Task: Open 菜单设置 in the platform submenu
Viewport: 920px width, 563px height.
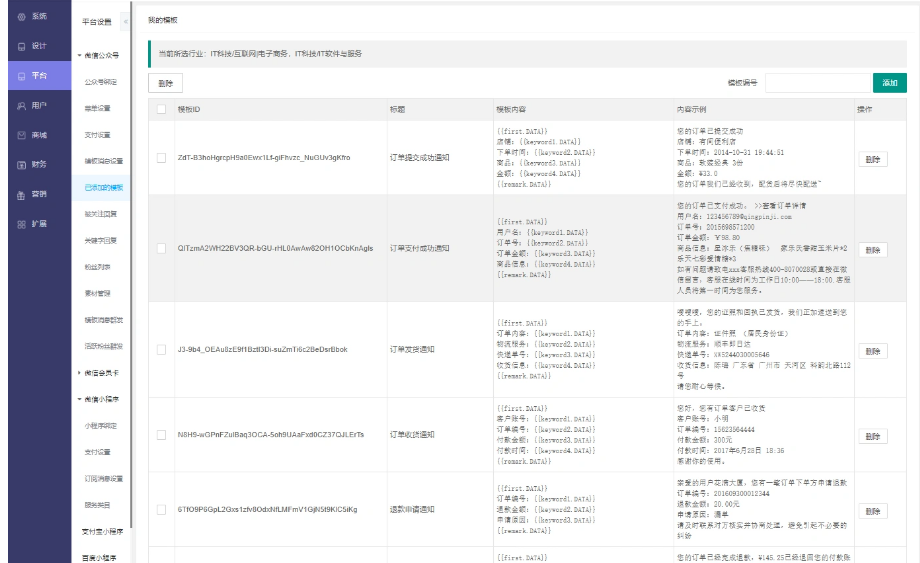Action: (x=97, y=108)
